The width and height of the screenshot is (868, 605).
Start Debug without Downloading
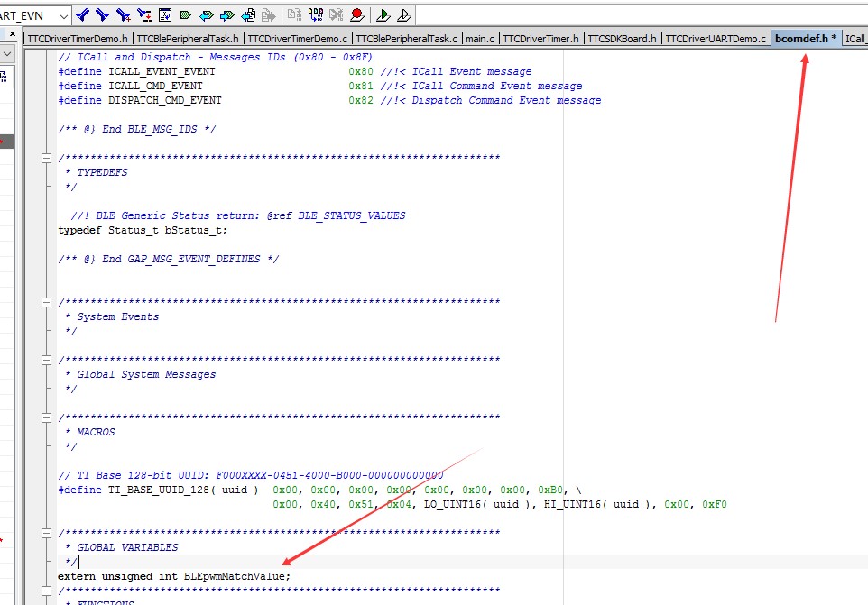404,15
